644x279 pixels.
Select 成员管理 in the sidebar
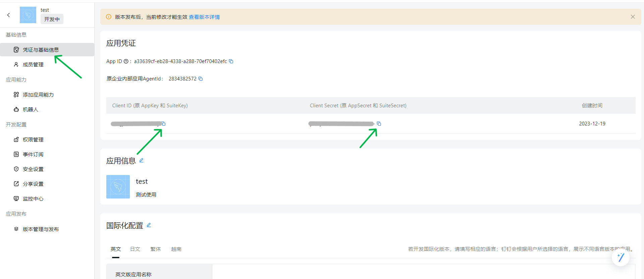[x=33, y=65]
